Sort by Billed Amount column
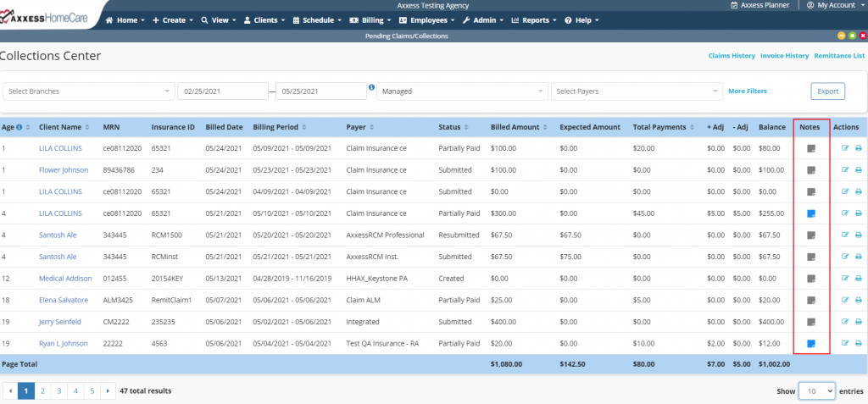This screenshot has height=404, width=868. [520, 127]
